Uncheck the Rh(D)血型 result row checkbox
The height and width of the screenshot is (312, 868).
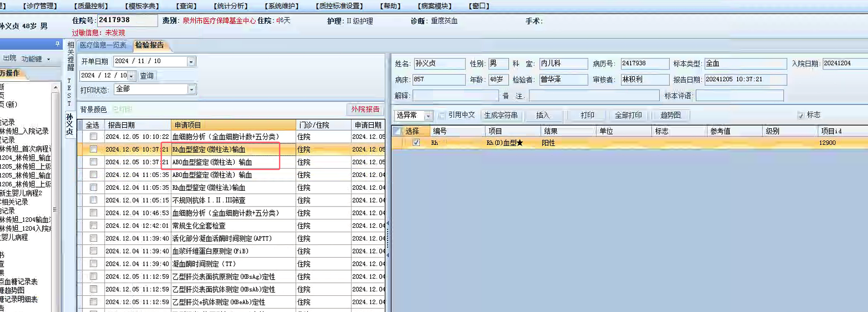(x=416, y=142)
